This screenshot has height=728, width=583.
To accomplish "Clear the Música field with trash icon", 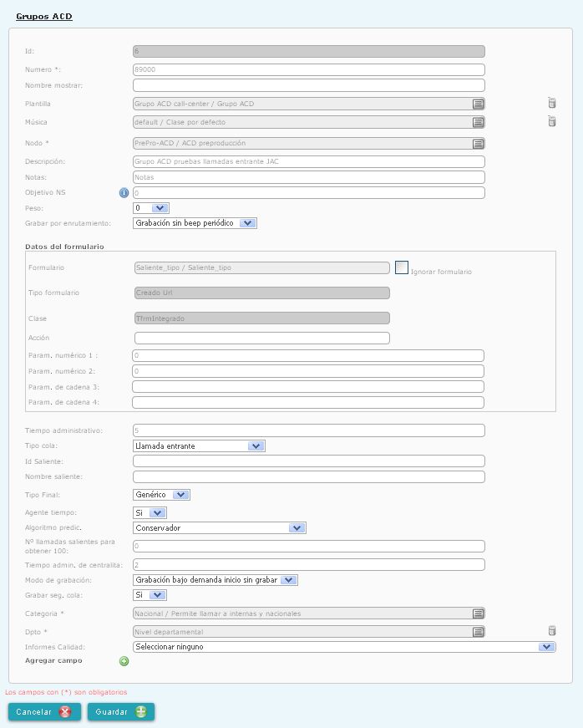I will (x=552, y=121).
